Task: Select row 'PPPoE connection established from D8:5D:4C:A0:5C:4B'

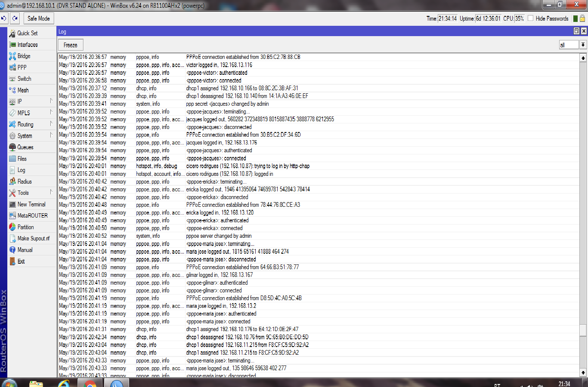Action: 319,298
